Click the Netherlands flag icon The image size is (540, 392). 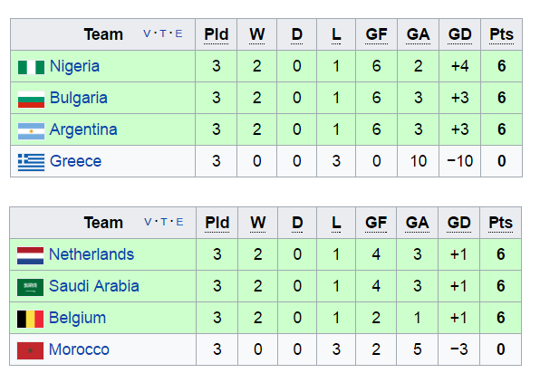click(30, 255)
